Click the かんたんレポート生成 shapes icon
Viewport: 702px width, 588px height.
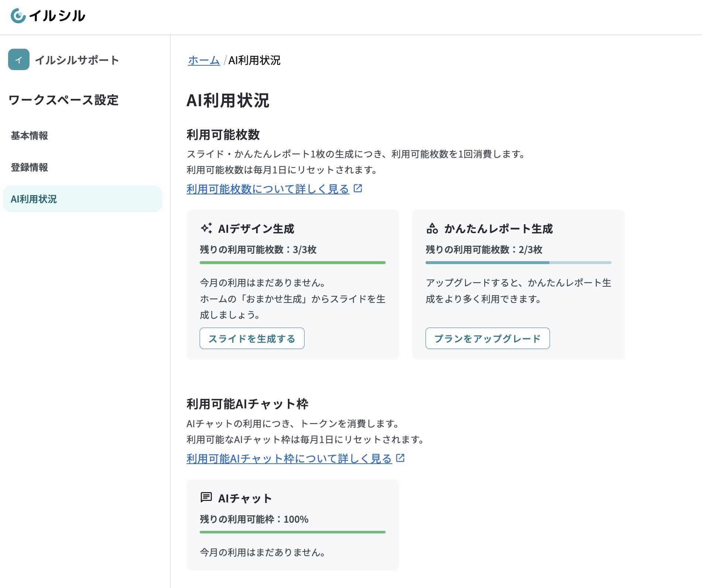(x=432, y=228)
